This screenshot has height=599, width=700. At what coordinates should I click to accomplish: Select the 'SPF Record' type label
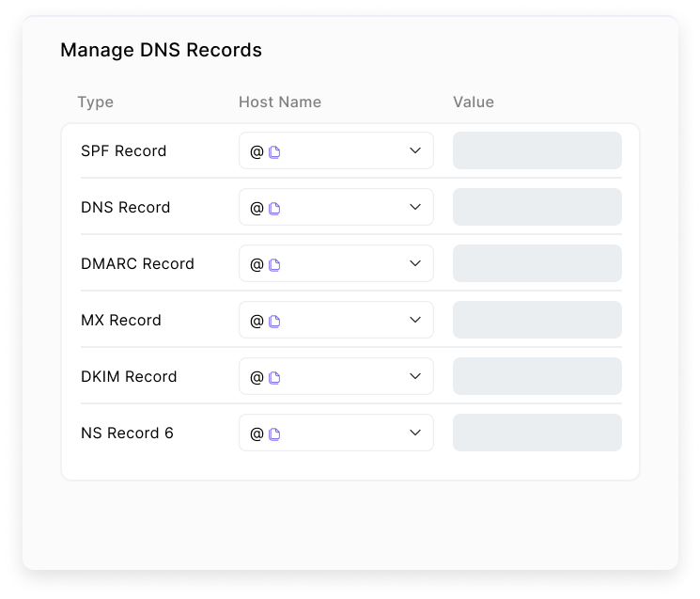pos(124,151)
